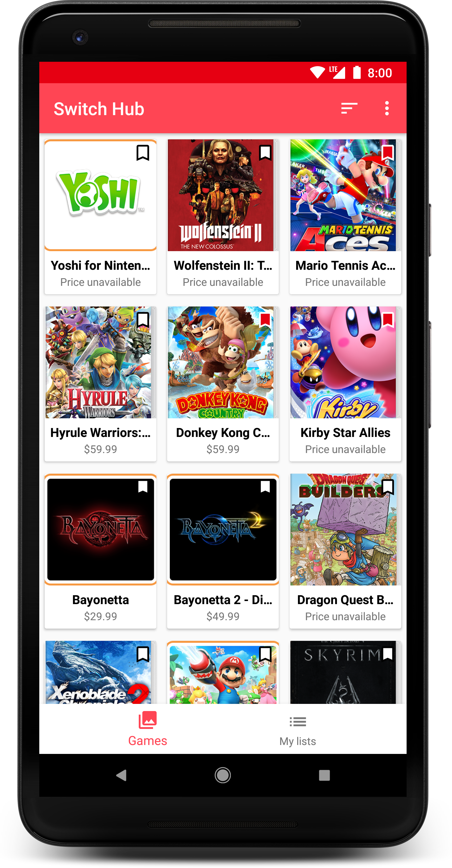Tap the Android home button
Viewport: 452px width, 868px height.
[223, 775]
